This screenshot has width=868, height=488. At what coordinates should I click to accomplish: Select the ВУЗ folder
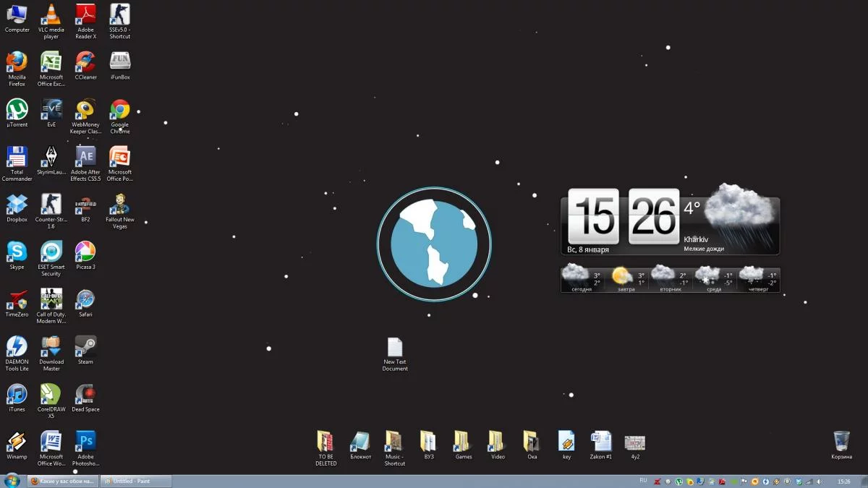pos(429,446)
